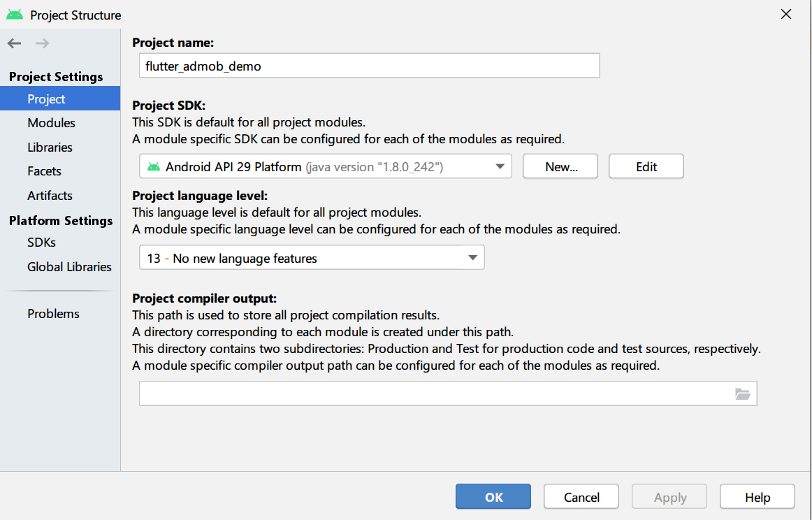Click the New... SDK button
The image size is (812, 520).
coord(560,167)
